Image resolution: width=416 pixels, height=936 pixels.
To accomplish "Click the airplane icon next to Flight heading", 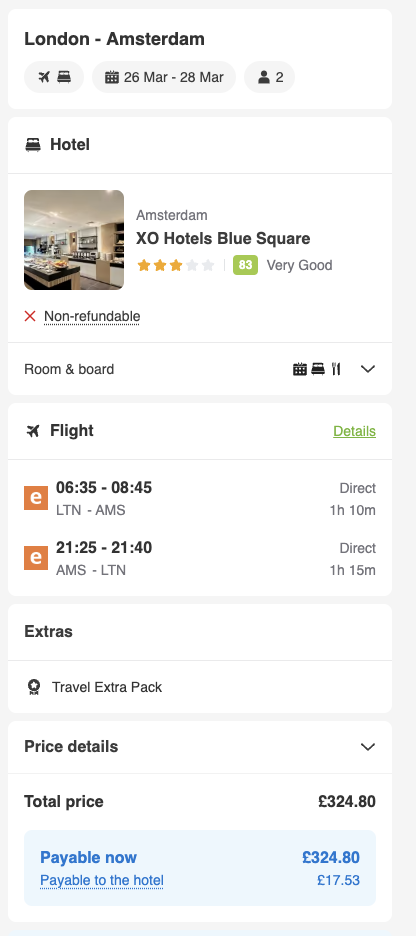I will click(33, 430).
